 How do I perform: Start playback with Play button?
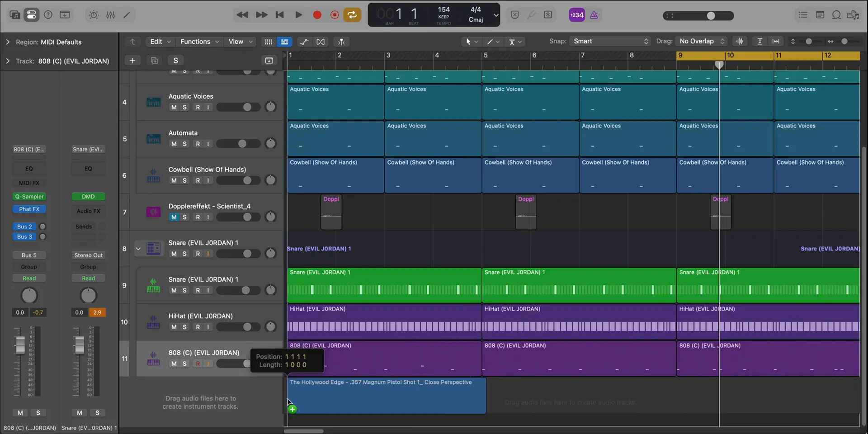tap(298, 15)
